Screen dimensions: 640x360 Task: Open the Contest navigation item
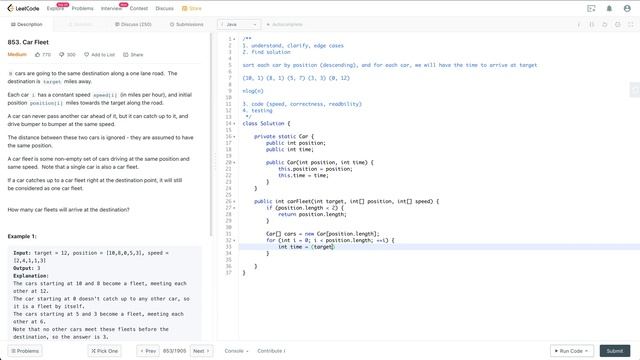pyautogui.click(x=139, y=8)
